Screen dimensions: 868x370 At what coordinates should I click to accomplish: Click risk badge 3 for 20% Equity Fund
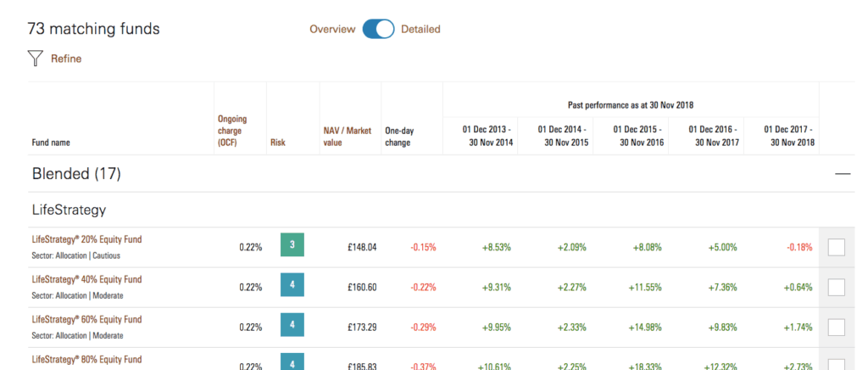coord(292,244)
